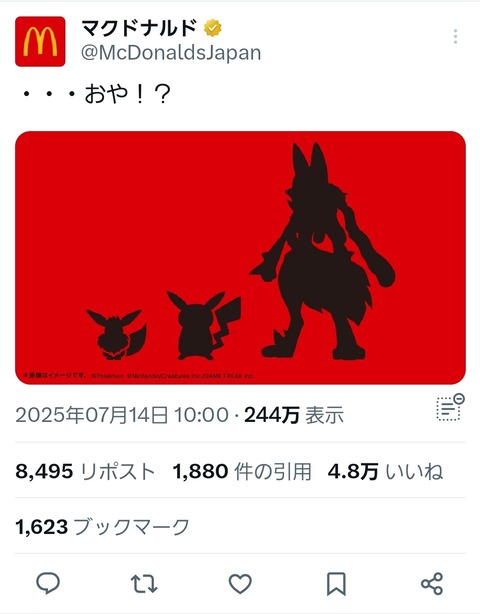Click the Pikachu silhouette in image

click(x=204, y=325)
